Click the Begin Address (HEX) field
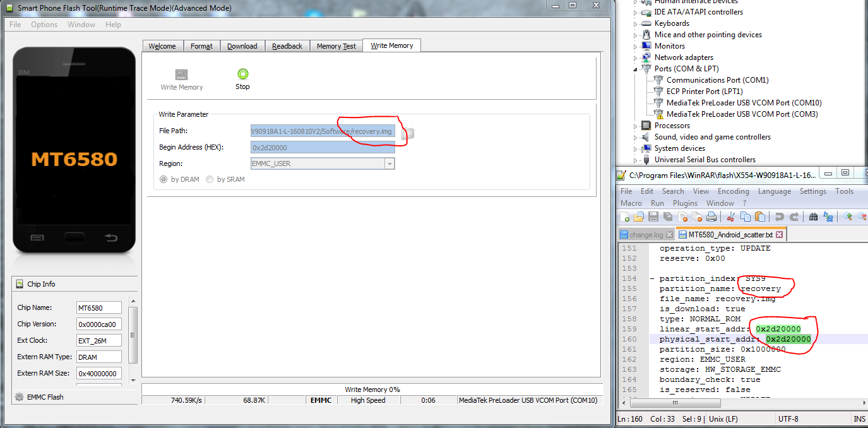 click(323, 147)
